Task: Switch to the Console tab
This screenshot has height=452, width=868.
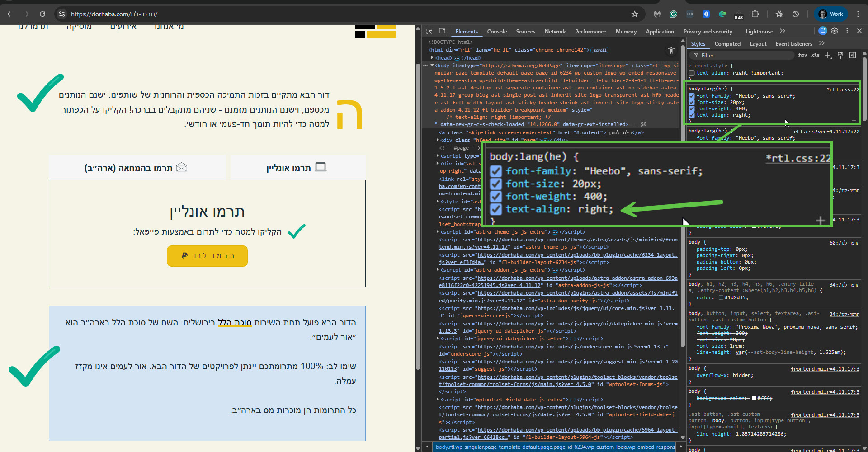Action: (497, 32)
